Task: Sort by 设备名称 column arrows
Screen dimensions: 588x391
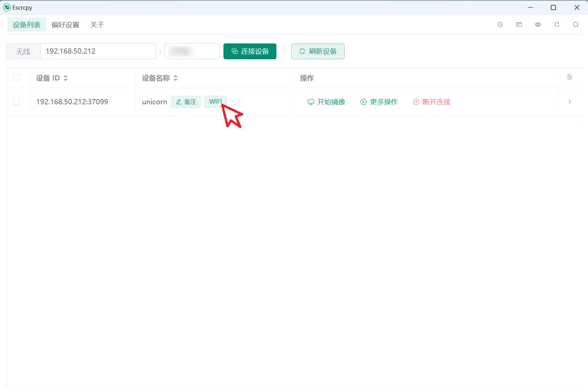Action: click(x=175, y=78)
